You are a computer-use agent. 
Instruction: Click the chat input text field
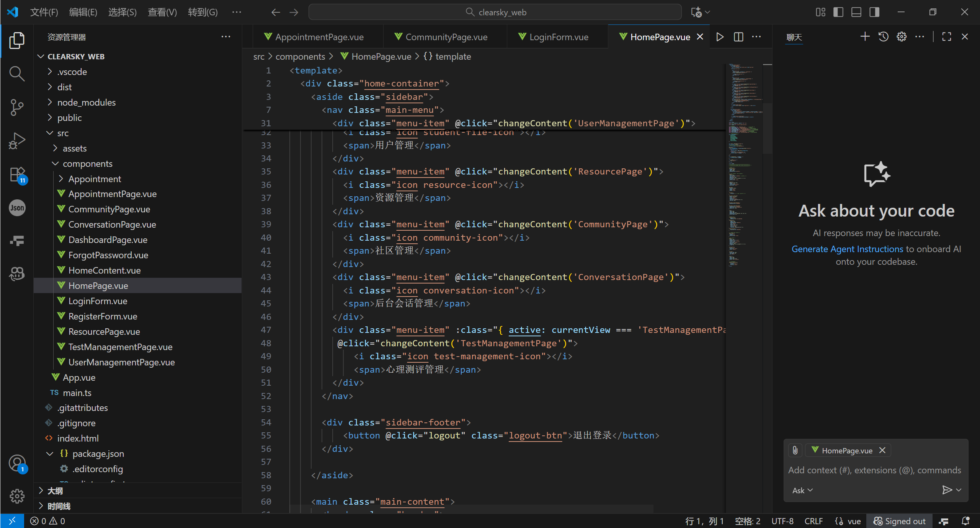click(x=874, y=470)
